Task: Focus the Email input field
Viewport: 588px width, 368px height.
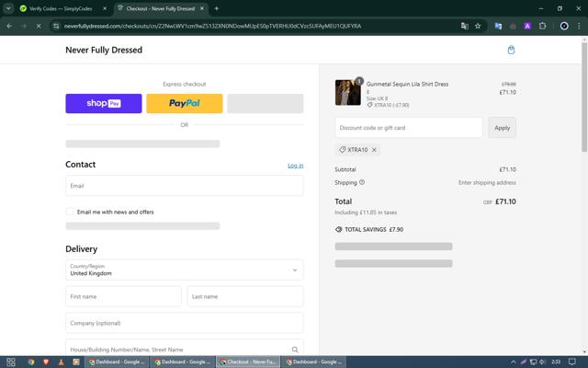Action: 184,186
